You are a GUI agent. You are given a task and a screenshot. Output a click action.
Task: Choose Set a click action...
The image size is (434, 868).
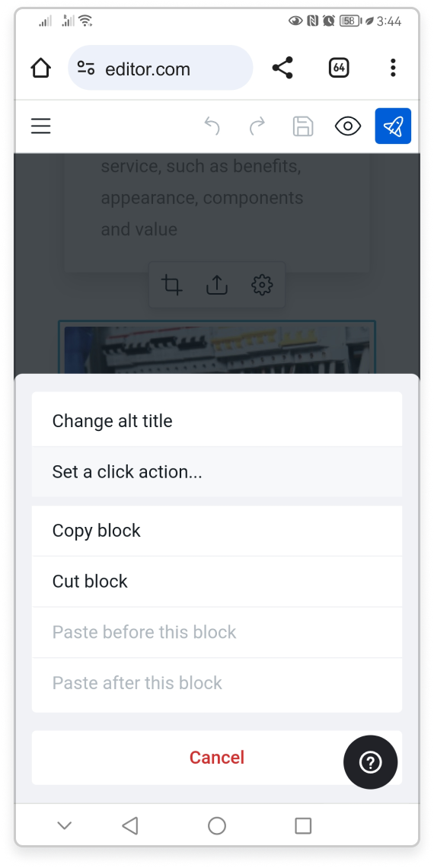217,471
